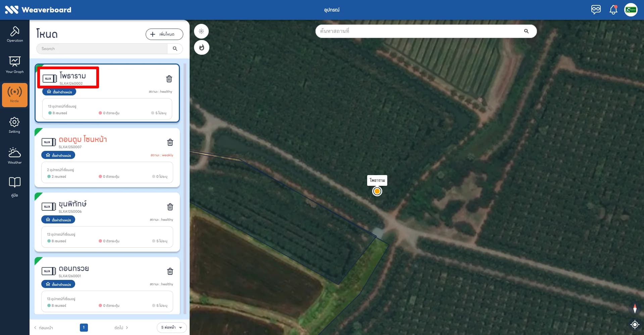This screenshot has width=644, height=335.
Task: Select page 1 in pagination
Action: coord(84,327)
